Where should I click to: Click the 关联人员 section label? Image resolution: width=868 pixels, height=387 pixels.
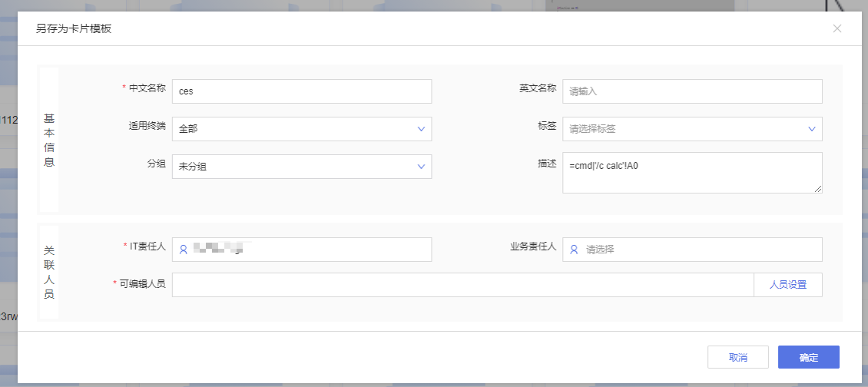[49, 273]
